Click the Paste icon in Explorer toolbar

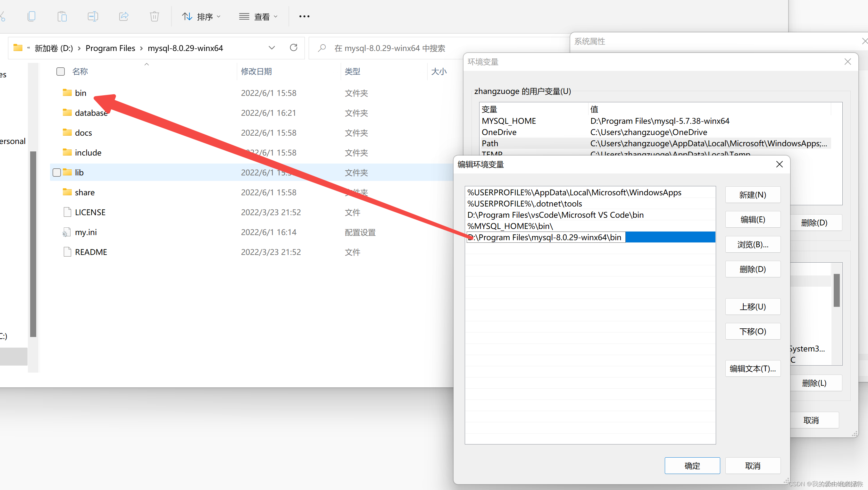(62, 16)
